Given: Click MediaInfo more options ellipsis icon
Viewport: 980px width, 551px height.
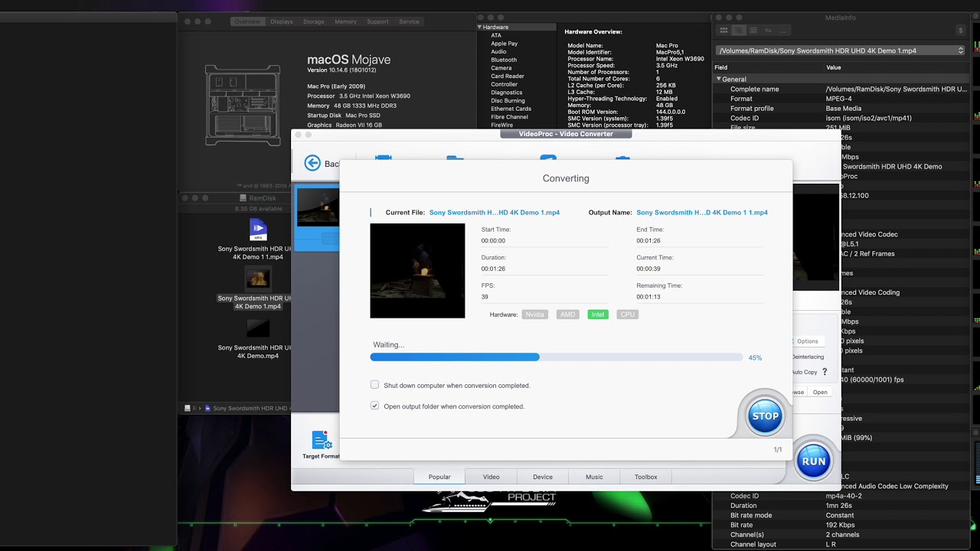Looking at the screenshot, I should [783, 31].
